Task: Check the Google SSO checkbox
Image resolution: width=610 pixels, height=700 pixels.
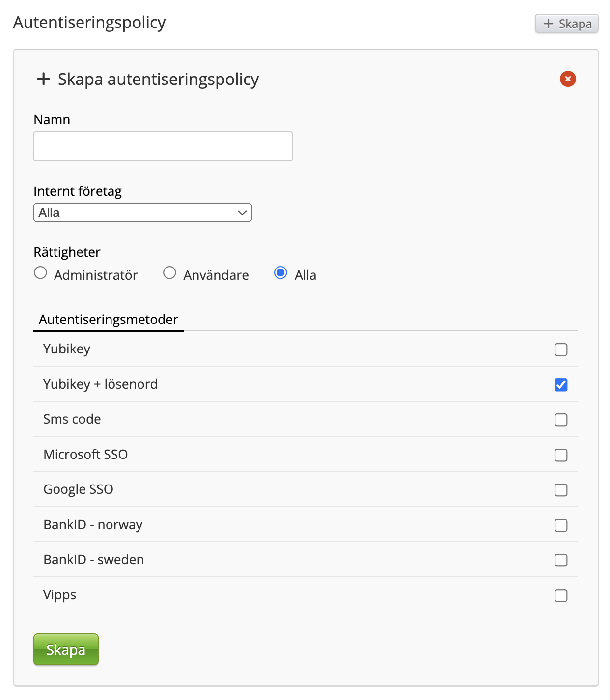Action: point(560,490)
